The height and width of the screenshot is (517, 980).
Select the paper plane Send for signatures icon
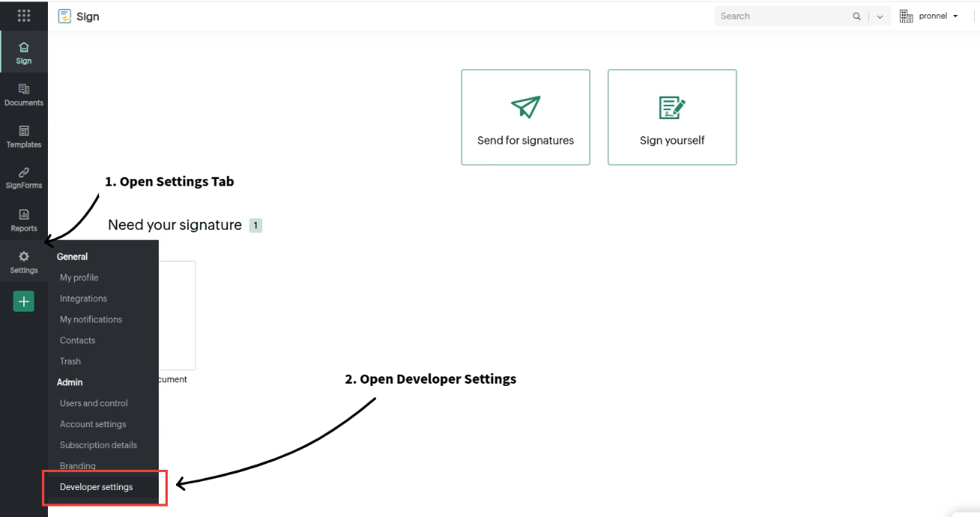(525, 106)
